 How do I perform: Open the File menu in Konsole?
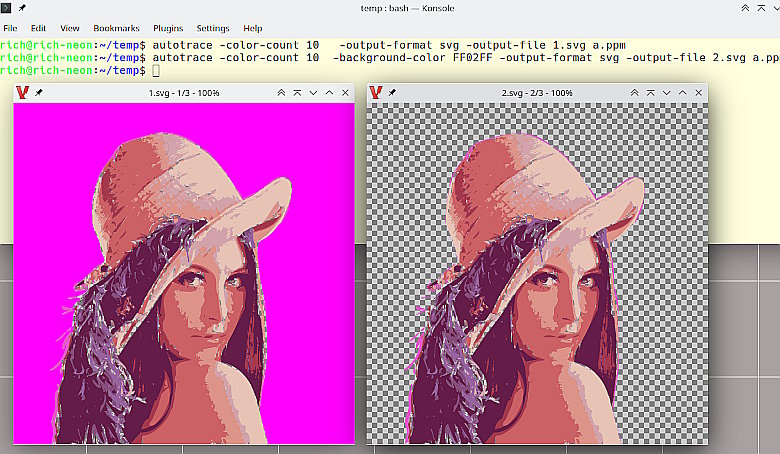coord(10,28)
